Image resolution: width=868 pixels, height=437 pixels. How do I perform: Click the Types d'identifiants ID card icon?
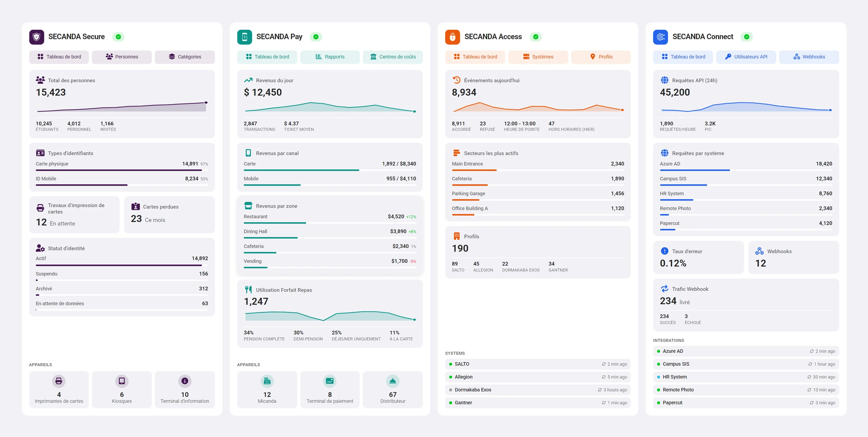pyautogui.click(x=40, y=153)
